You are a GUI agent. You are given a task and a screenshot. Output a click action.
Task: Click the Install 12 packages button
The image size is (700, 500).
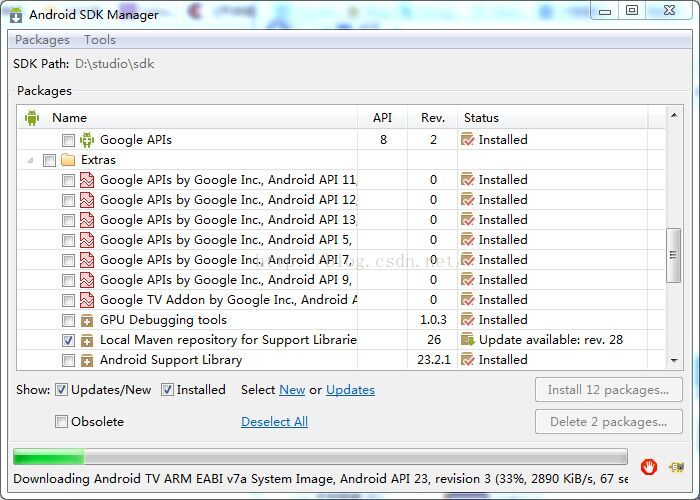click(x=608, y=390)
